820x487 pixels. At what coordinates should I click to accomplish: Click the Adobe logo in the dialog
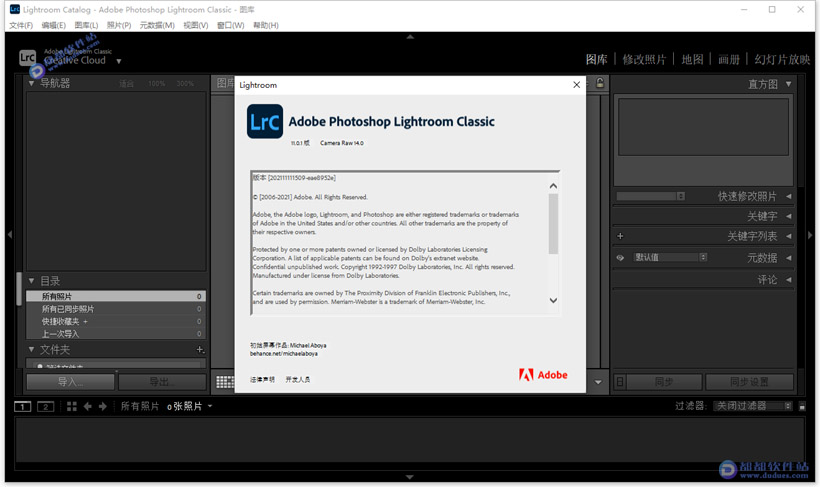pos(543,375)
